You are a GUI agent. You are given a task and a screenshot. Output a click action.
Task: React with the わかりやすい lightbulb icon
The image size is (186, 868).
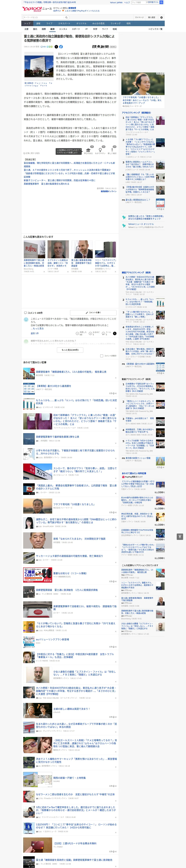(100, 150)
